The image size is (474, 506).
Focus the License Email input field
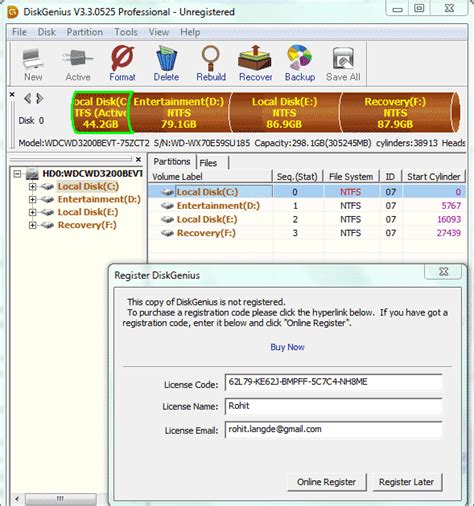(x=333, y=429)
